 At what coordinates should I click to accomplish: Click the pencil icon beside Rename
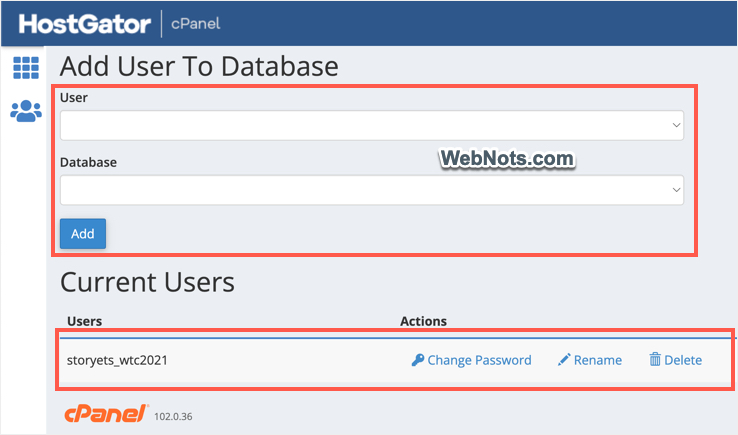click(x=564, y=360)
